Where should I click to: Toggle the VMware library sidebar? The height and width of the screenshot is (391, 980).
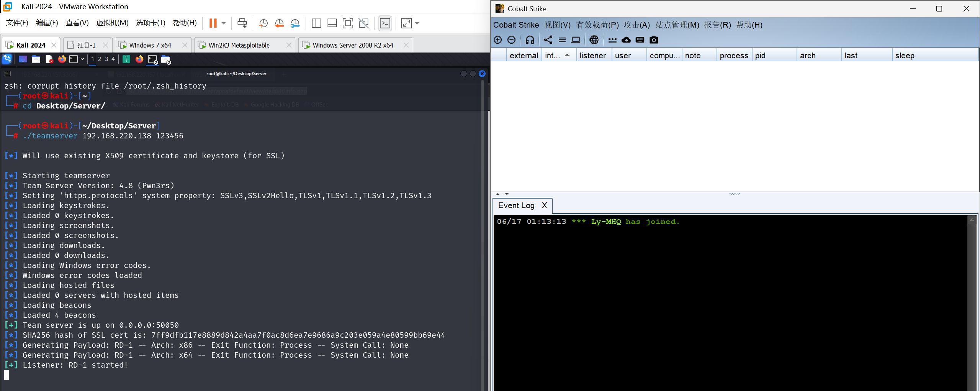click(x=316, y=23)
